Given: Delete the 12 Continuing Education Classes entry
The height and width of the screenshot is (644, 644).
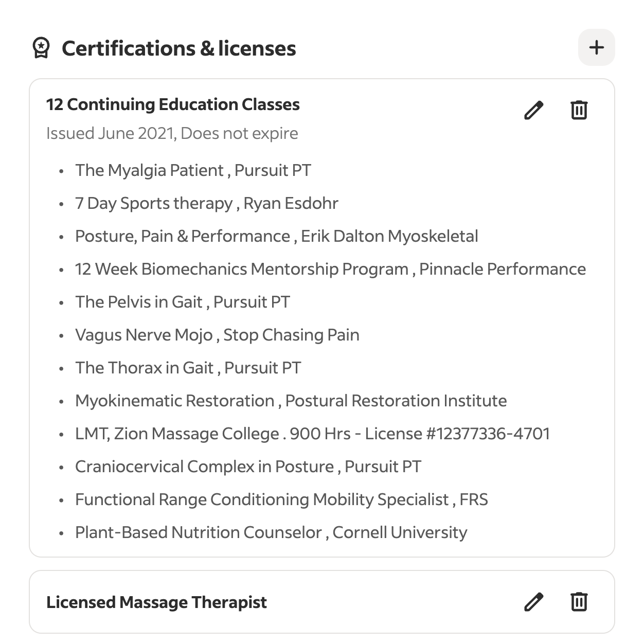Looking at the screenshot, I should point(579,110).
